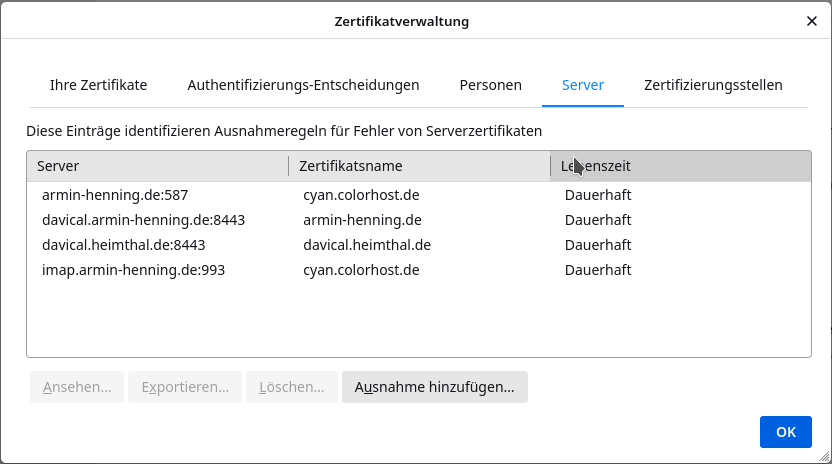Choose the davical.heimthal.de:8443 row
832x464 pixels.
click(123, 245)
